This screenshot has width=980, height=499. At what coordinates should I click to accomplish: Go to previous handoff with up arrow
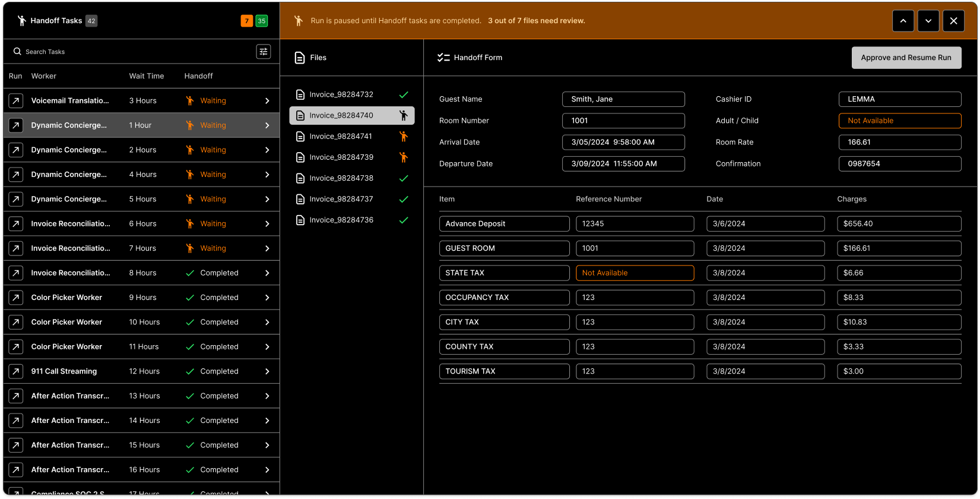pos(903,21)
